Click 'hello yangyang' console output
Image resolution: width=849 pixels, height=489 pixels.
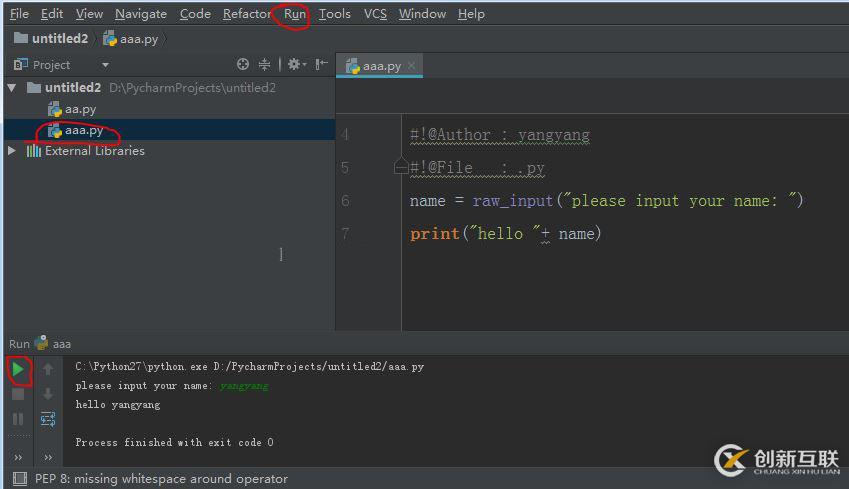click(117, 405)
